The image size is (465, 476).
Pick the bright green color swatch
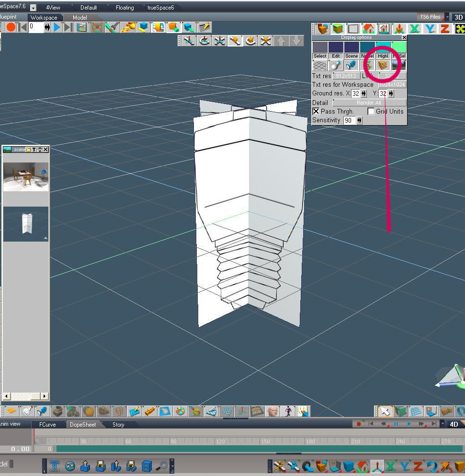pos(398,47)
